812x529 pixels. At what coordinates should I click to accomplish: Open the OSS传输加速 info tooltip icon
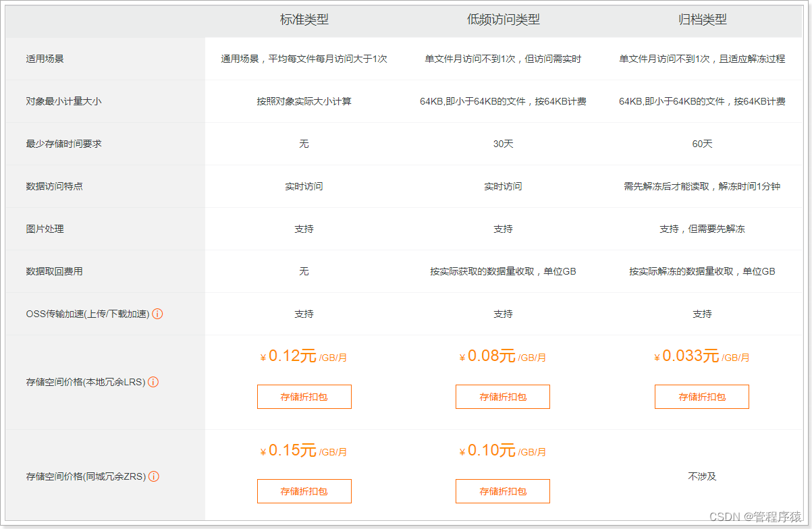(157, 314)
